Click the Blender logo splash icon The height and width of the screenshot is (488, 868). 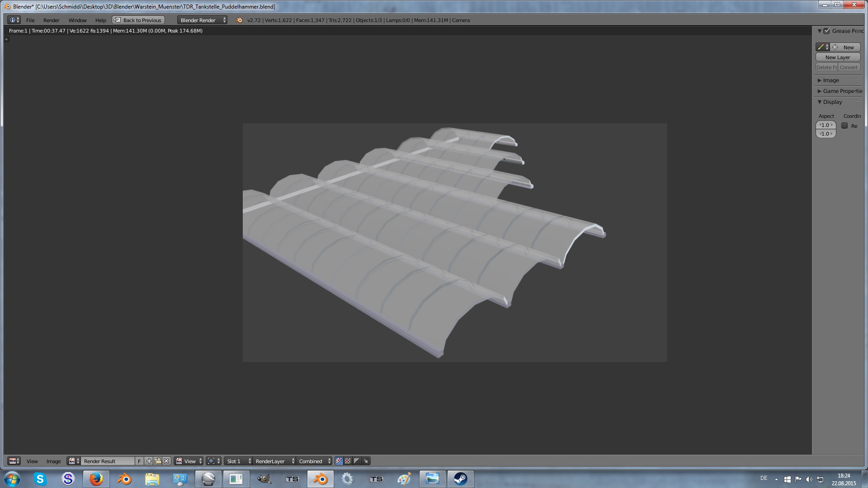click(x=239, y=20)
